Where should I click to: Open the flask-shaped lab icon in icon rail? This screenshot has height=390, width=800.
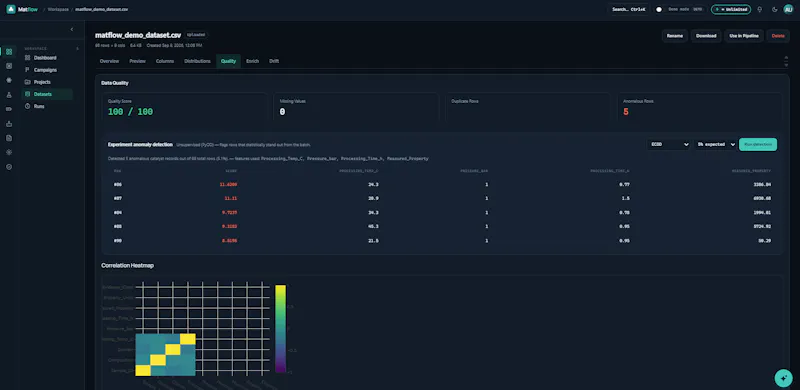click(x=9, y=94)
